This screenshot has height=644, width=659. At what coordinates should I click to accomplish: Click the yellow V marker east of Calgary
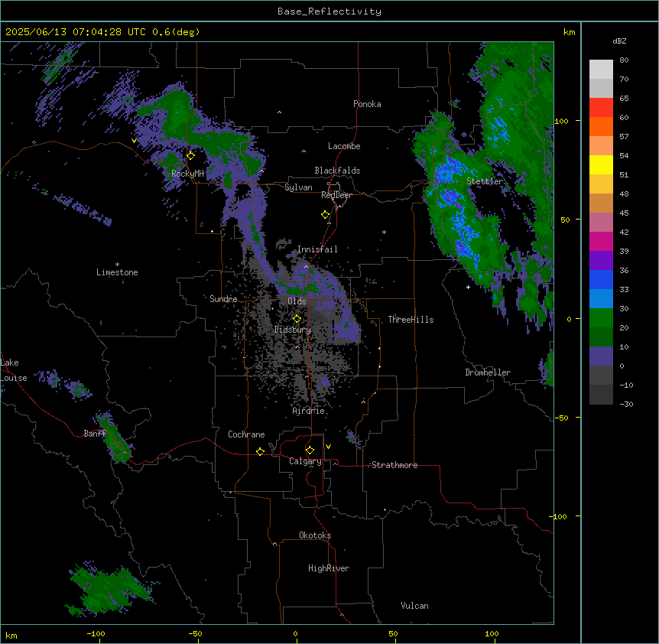(x=328, y=447)
